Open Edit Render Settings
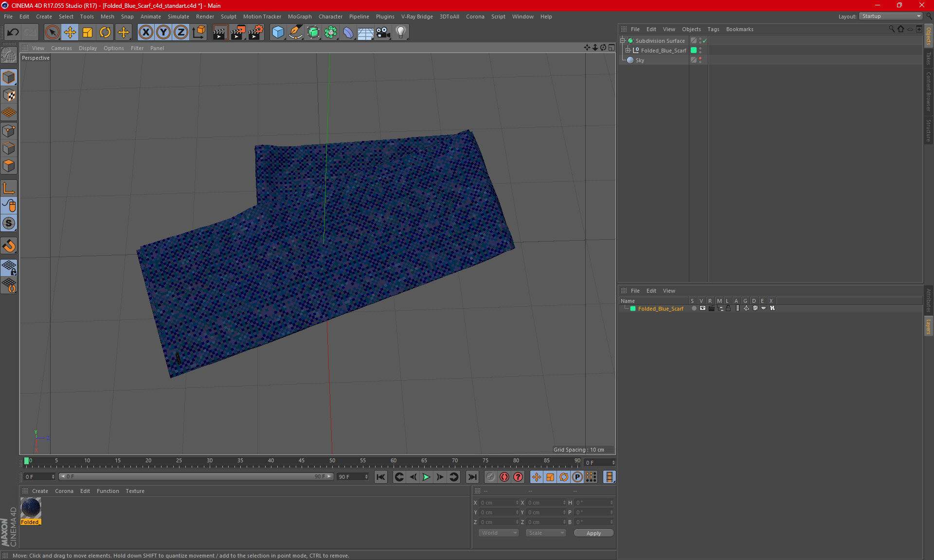Image resolution: width=934 pixels, height=560 pixels. [256, 32]
